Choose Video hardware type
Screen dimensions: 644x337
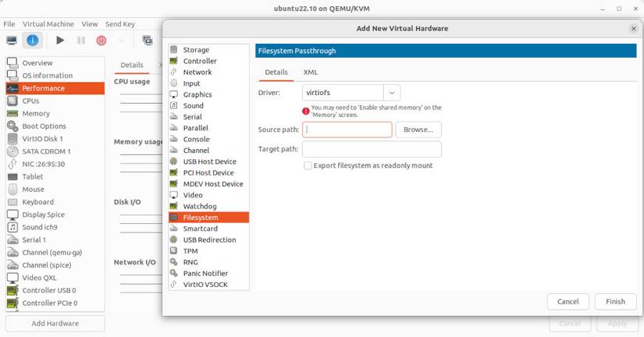pos(208,195)
